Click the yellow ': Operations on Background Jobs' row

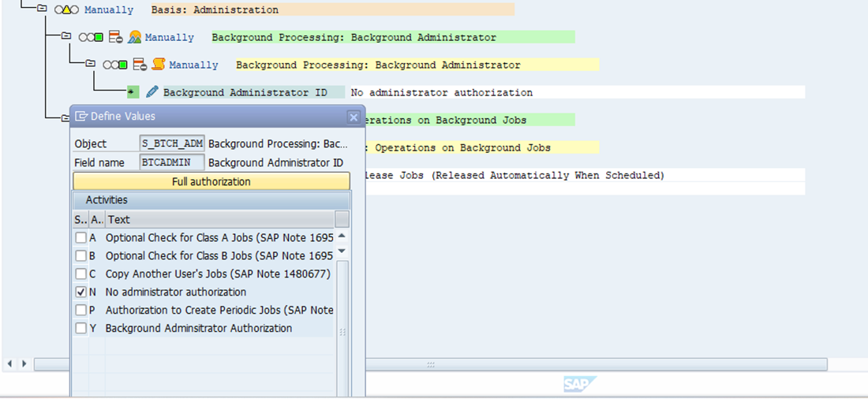click(x=482, y=147)
